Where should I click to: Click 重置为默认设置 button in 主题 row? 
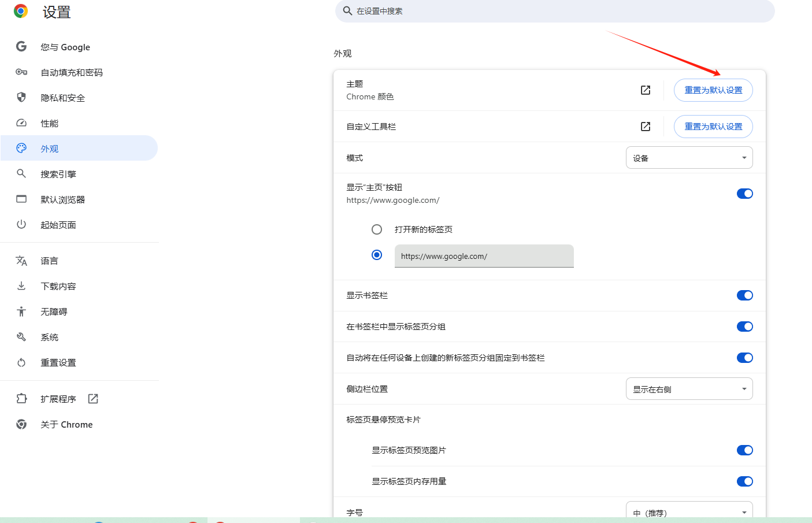(713, 90)
